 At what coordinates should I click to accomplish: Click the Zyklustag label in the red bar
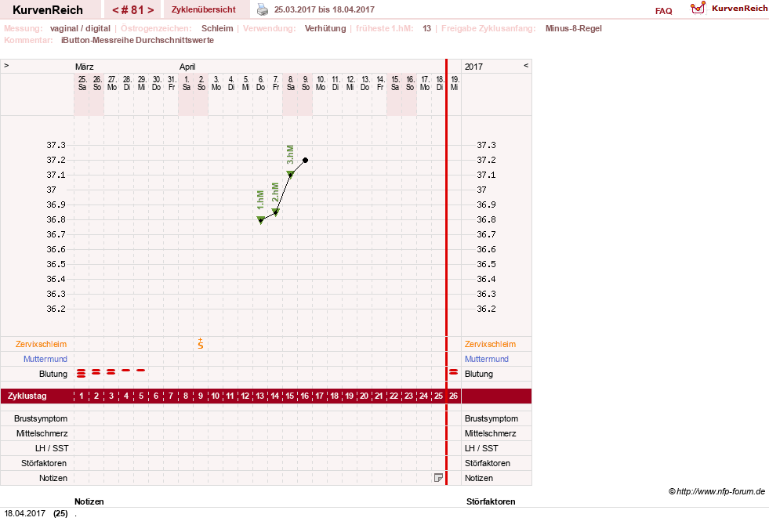tap(27, 396)
